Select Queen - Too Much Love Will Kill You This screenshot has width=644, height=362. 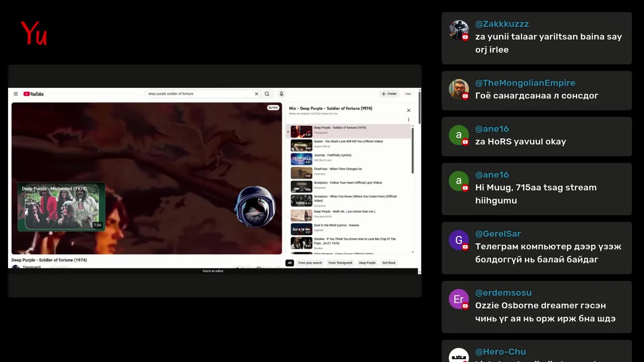(x=349, y=145)
